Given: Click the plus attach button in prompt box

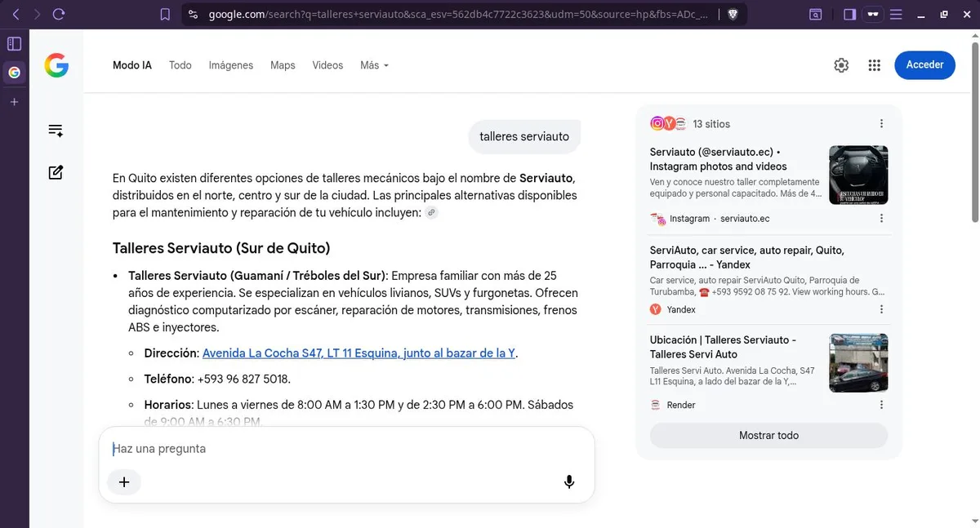Looking at the screenshot, I should [x=124, y=481].
